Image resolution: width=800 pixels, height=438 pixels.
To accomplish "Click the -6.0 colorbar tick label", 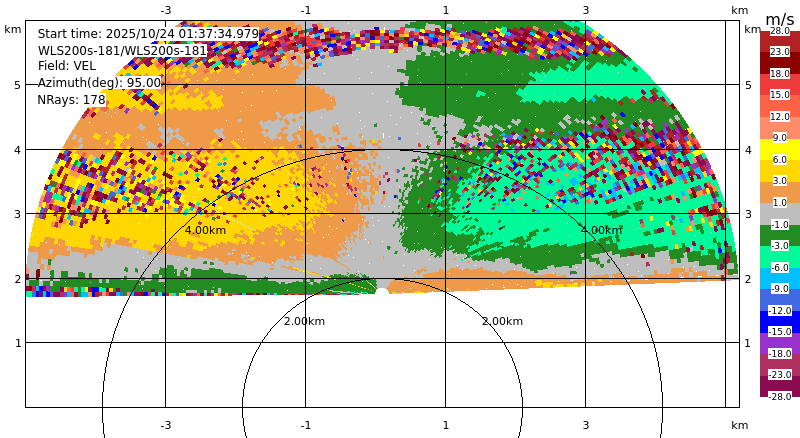I will [x=780, y=267].
